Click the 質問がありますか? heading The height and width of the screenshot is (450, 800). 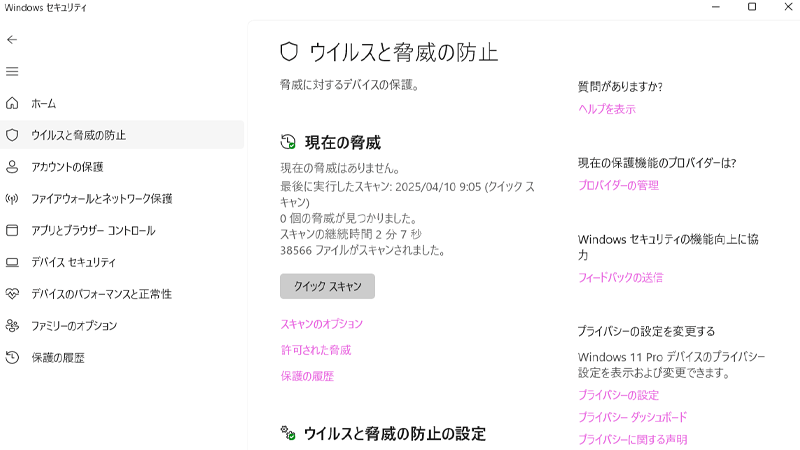pyautogui.click(x=620, y=87)
